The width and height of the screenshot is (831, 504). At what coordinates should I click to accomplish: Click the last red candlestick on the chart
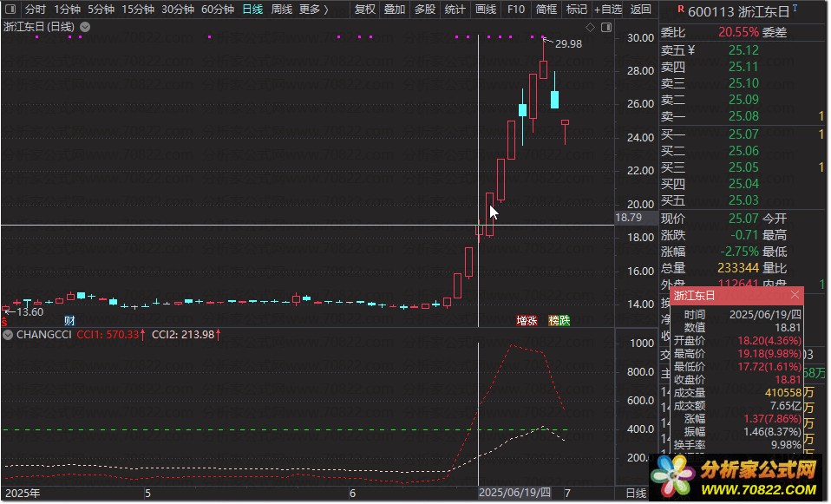click(565, 132)
